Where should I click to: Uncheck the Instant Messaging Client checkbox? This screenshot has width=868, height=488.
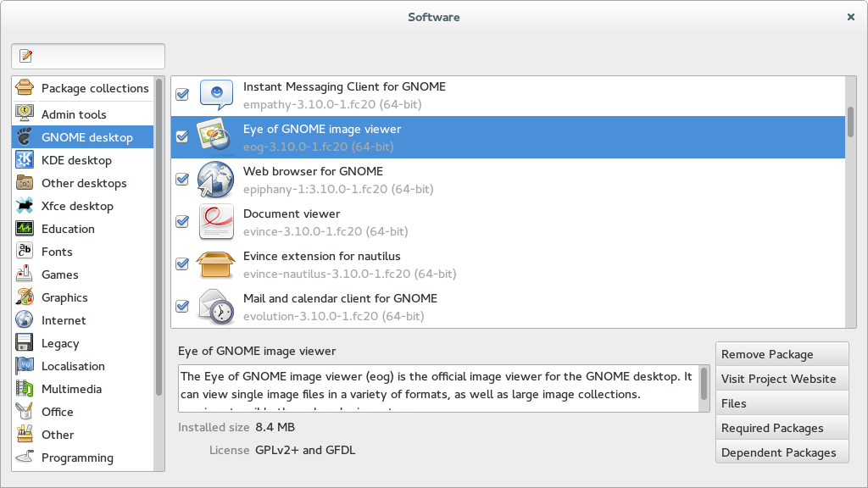(x=182, y=95)
